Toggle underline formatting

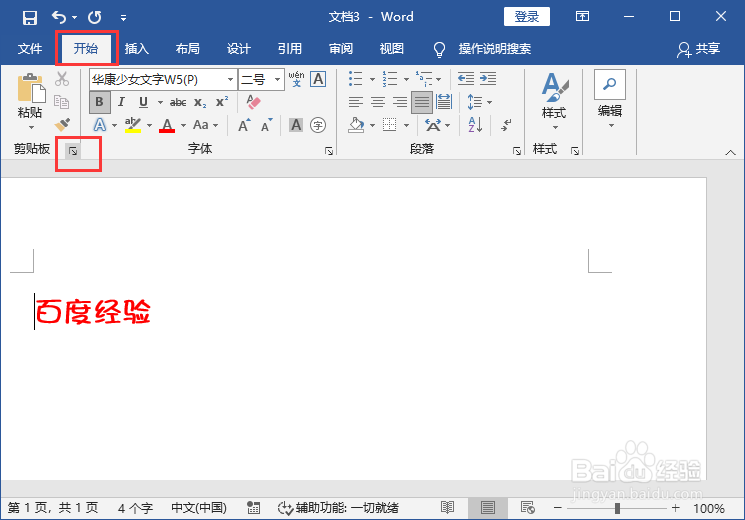pos(143,102)
